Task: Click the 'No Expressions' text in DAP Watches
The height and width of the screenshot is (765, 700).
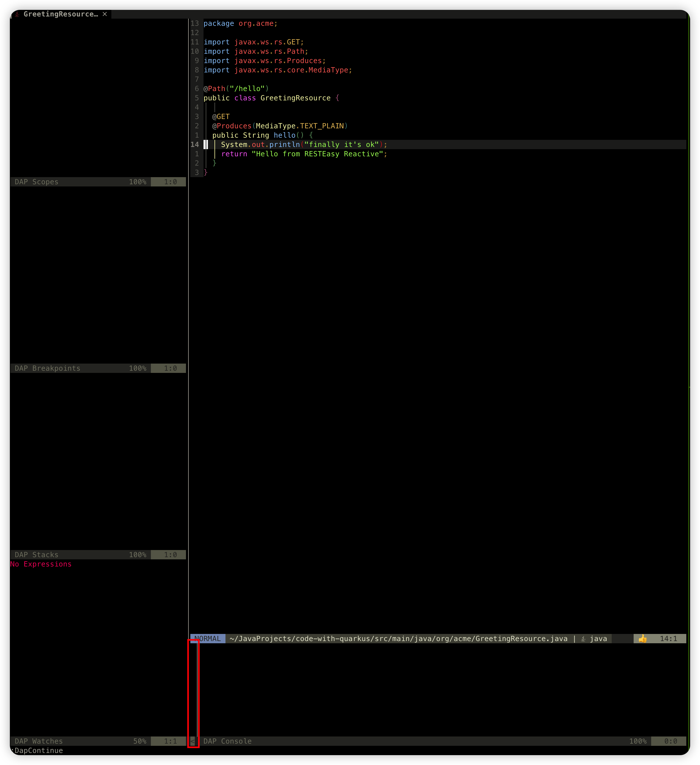Action: click(41, 564)
